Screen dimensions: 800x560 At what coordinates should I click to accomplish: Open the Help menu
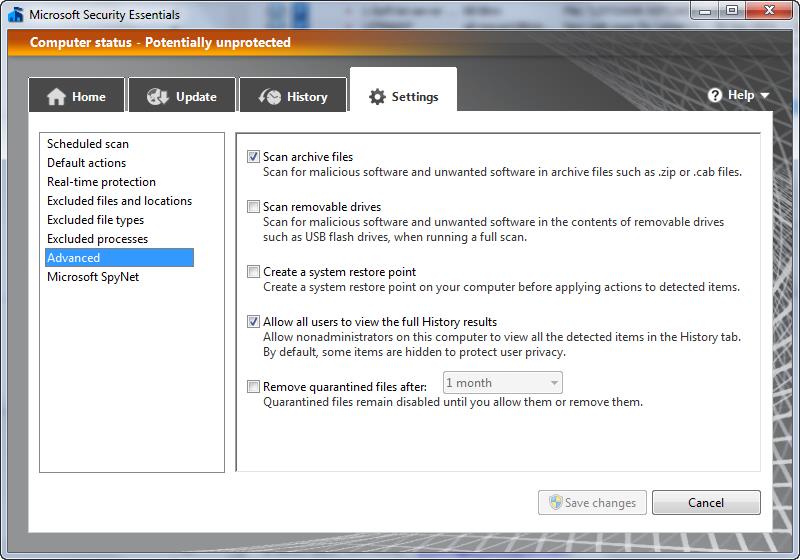pyautogui.click(x=738, y=95)
